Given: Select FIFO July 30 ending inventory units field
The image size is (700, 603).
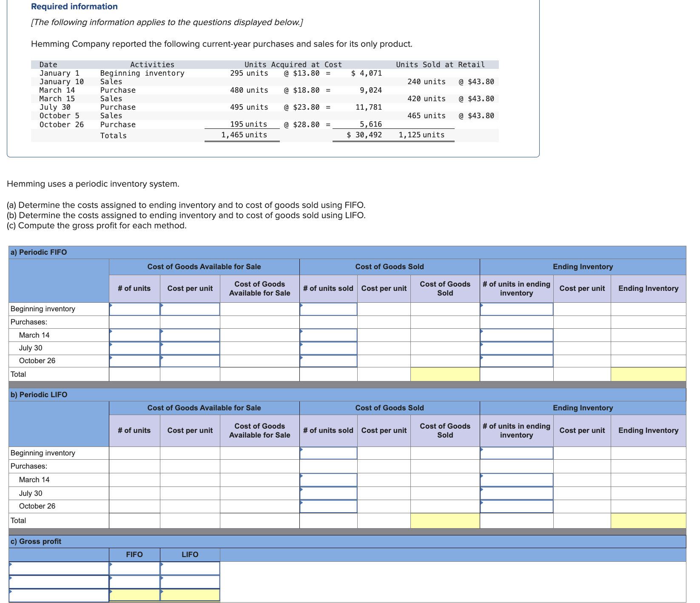Looking at the screenshot, I should point(517,348).
